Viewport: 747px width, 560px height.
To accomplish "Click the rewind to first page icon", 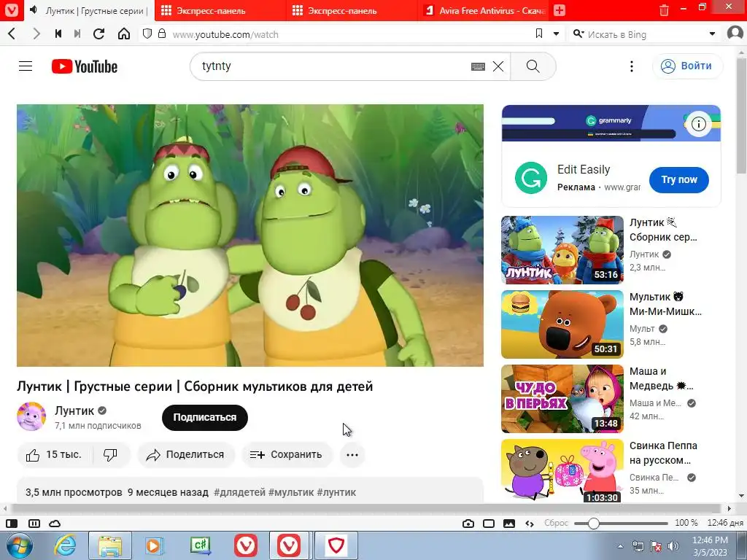I will tap(58, 34).
